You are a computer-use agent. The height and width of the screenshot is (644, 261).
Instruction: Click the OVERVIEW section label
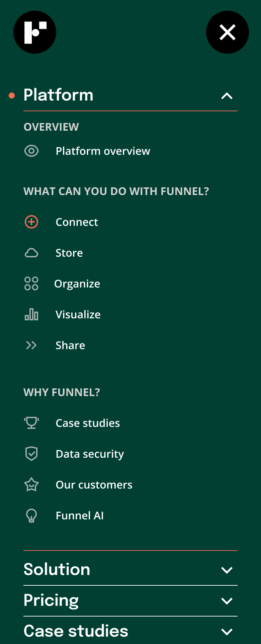coord(51,127)
